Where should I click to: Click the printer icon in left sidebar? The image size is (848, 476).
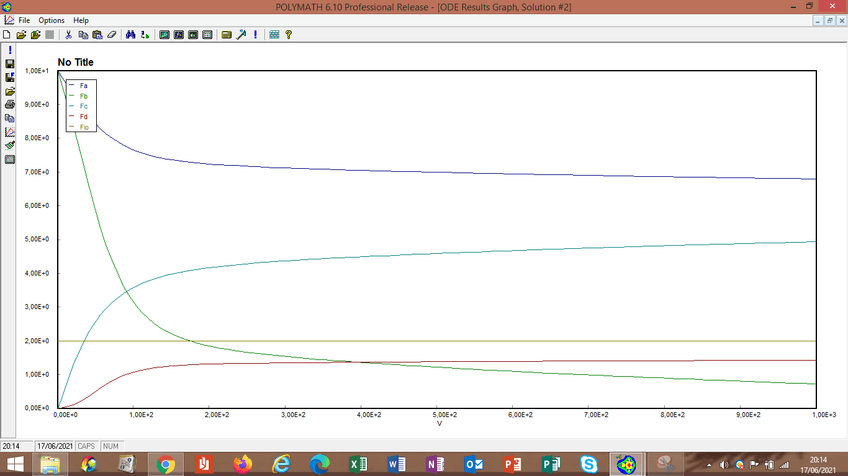coord(10,104)
